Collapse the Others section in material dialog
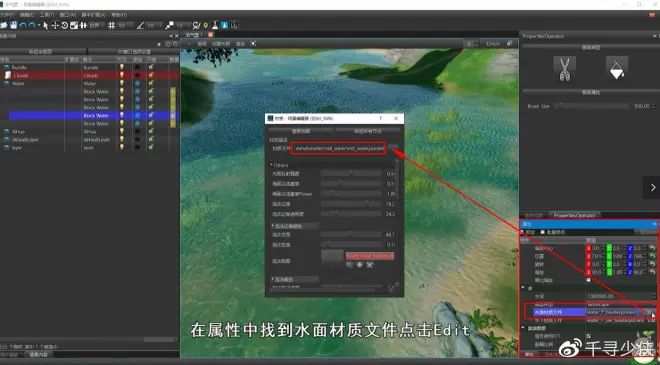 pyautogui.click(x=279, y=165)
